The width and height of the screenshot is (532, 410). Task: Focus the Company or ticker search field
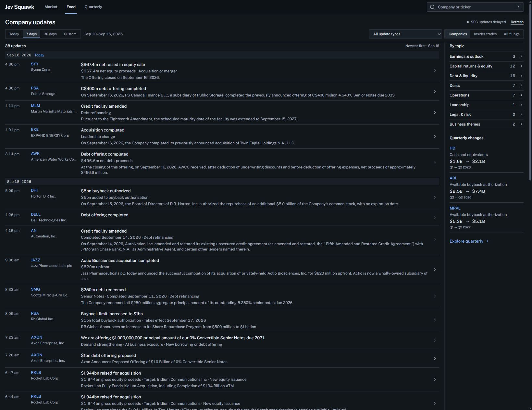[x=475, y=7]
